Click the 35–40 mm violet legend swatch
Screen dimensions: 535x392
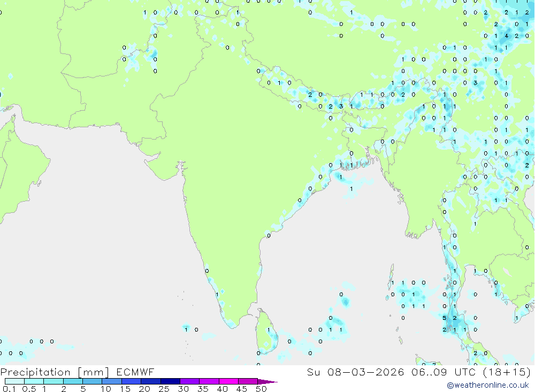click(209, 381)
